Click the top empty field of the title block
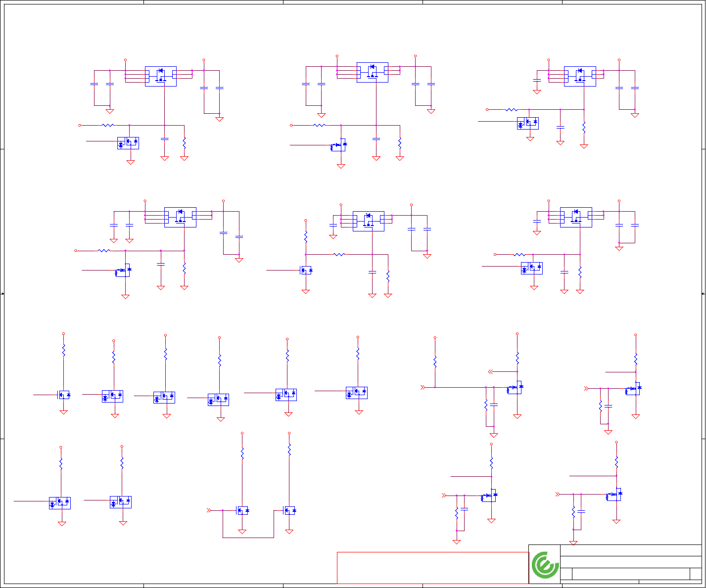Screen dimensions: 706x588 (x=631, y=550)
